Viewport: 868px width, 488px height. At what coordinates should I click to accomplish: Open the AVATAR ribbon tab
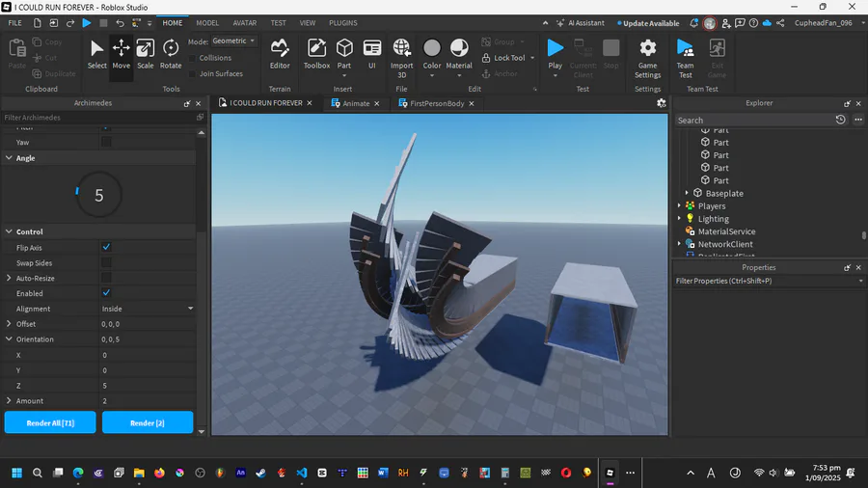coord(245,23)
